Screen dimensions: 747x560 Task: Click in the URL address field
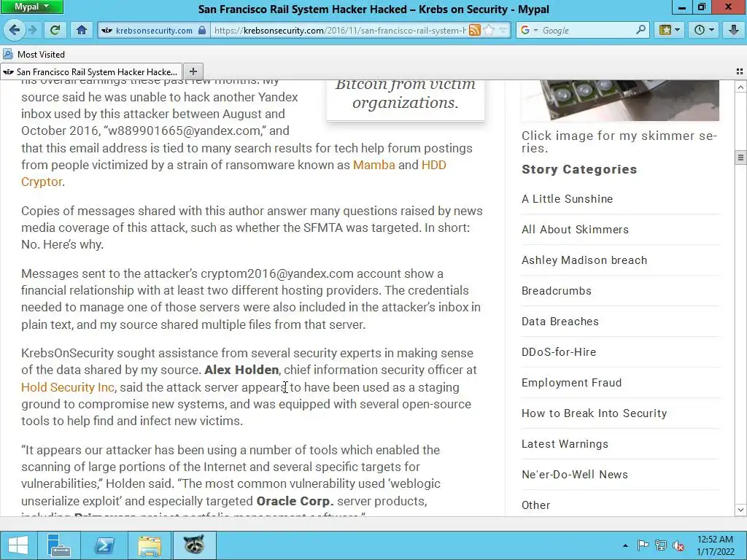click(x=339, y=30)
